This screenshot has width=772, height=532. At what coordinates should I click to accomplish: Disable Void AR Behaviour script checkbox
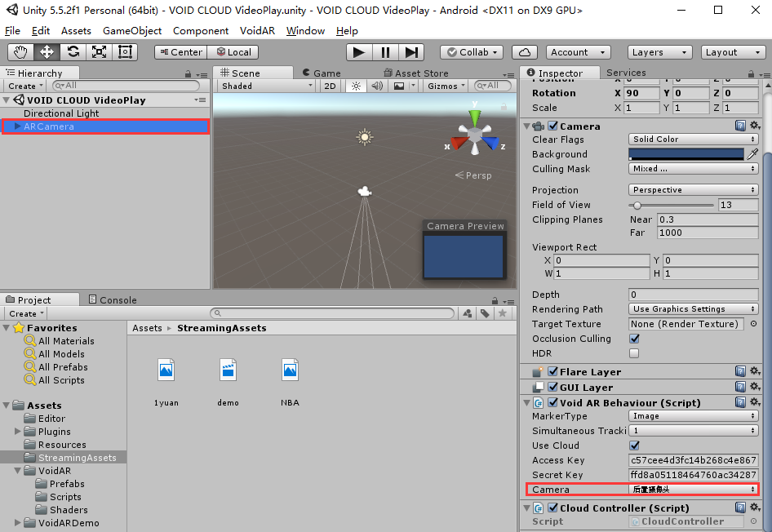coord(553,402)
